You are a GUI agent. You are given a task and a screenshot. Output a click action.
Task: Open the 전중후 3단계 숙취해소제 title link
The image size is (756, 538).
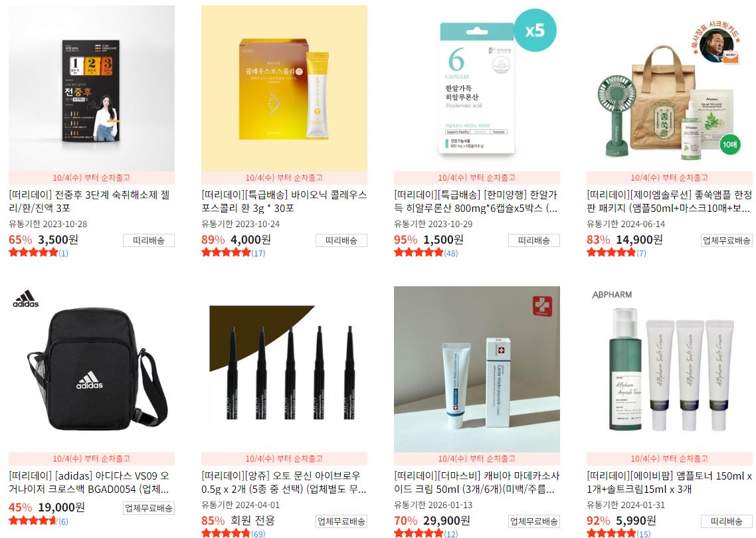point(89,201)
